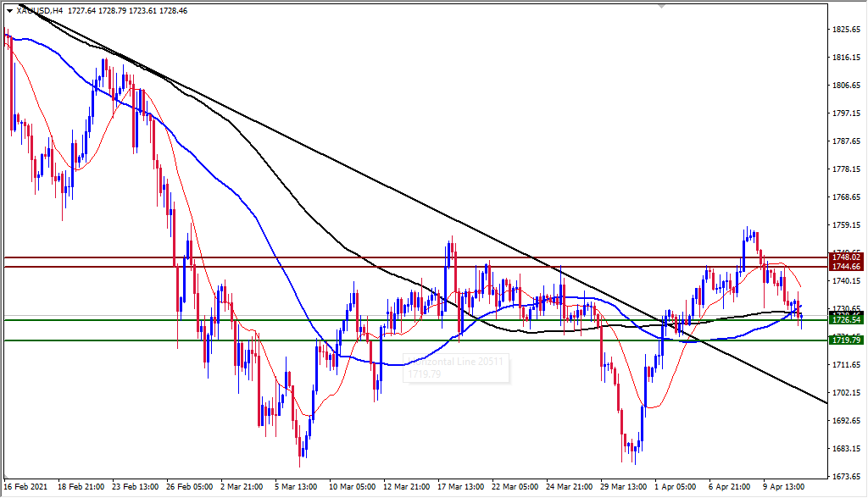This screenshot has height=498, width=868.
Task: Click the 10 Mar 05:00 time label
Action: pos(352,487)
